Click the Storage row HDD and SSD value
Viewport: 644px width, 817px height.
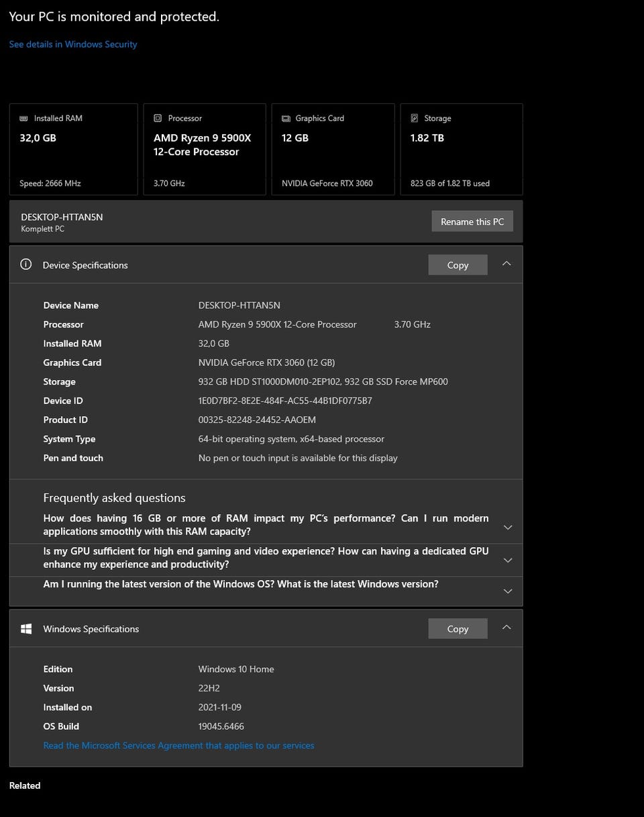click(323, 381)
